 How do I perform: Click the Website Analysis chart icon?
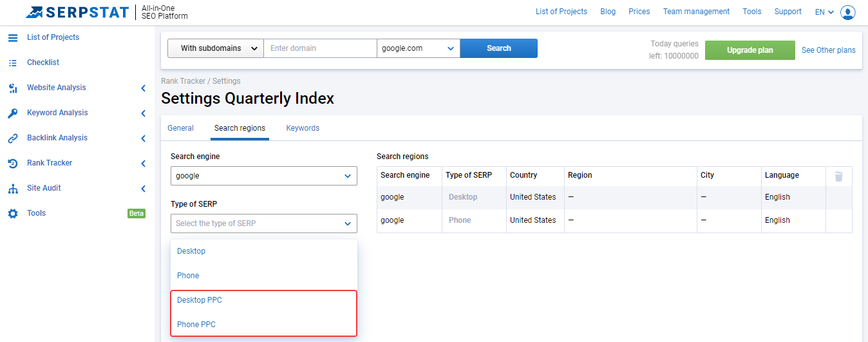(x=13, y=88)
